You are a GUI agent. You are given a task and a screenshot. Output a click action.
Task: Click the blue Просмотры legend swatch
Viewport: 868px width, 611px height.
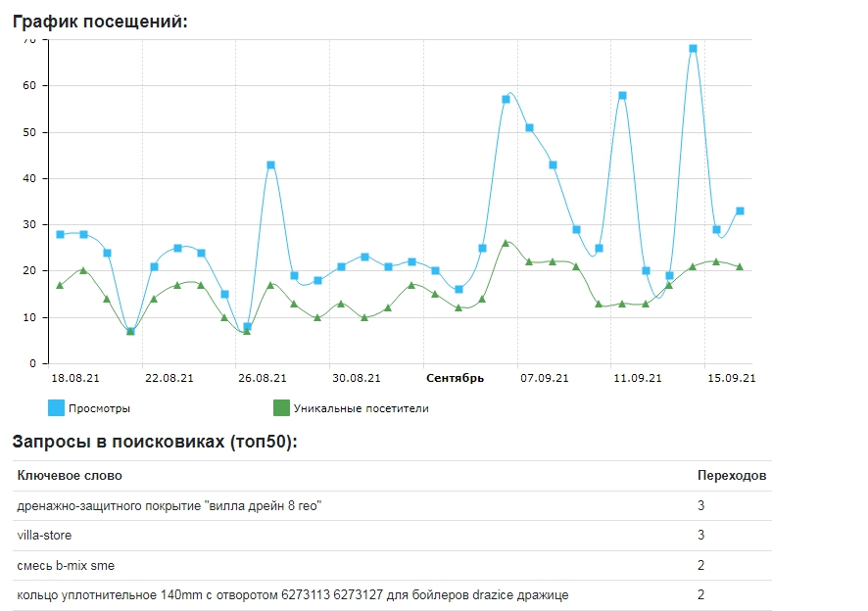(56, 407)
